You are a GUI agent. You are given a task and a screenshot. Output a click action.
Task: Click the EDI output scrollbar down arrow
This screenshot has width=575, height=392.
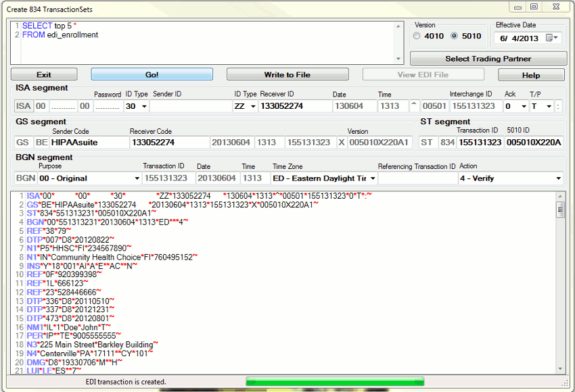[560, 369]
